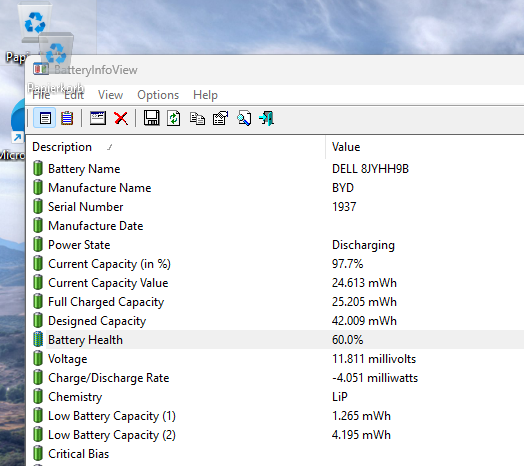524x466 pixels.
Task: Click the -4.051 milliwatts value
Action: pyautogui.click(x=375, y=378)
